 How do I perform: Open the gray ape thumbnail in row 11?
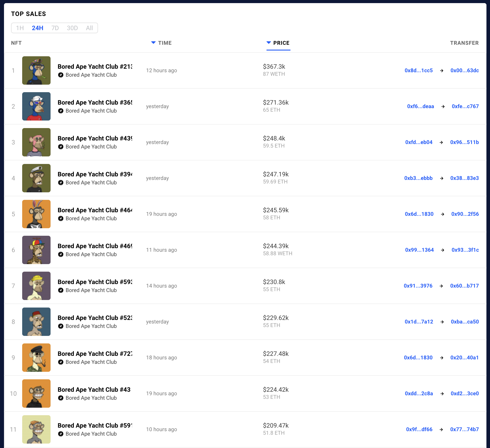[x=36, y=429]
